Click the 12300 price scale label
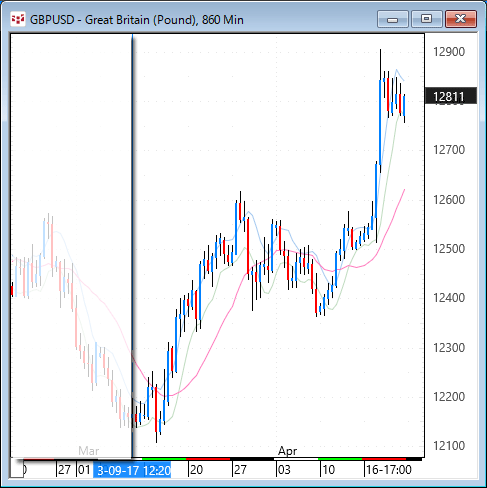The height and width of the screenshot is (488, 487). (x=449, y=348)
